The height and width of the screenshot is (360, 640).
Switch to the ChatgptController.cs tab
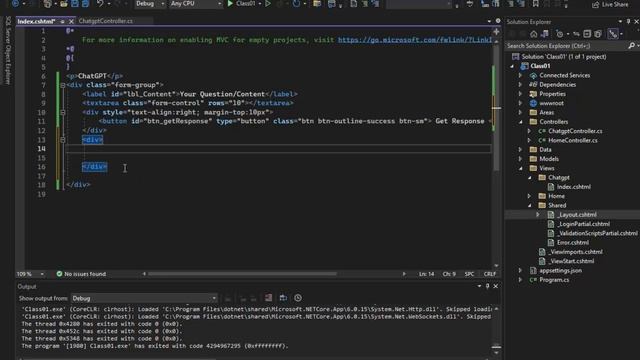(106, 21)
